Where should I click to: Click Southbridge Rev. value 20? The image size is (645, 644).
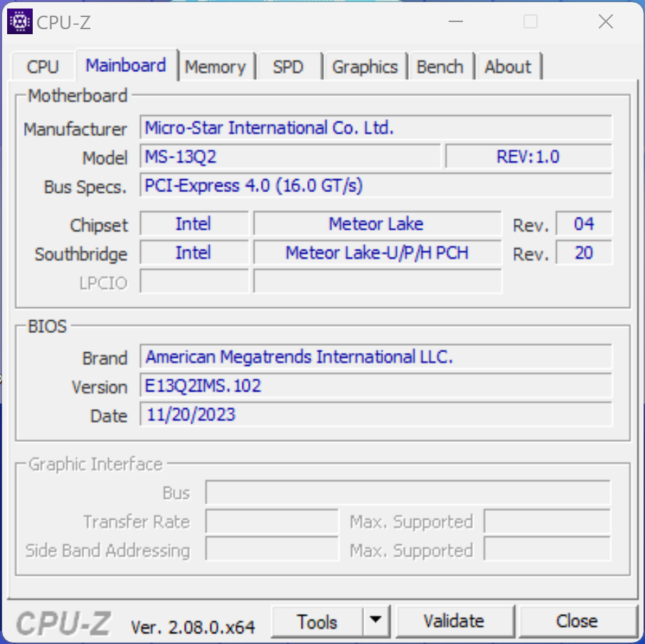pyautogui.click(x=584, y=252)
